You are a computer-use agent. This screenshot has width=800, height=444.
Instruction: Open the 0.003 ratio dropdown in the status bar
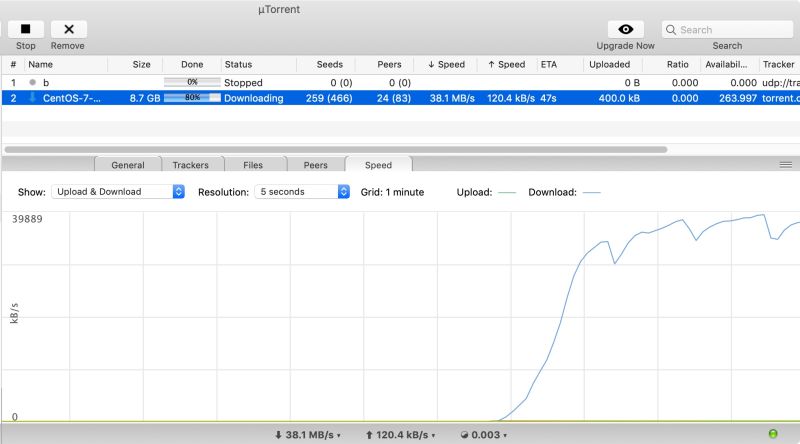[484, 435]
